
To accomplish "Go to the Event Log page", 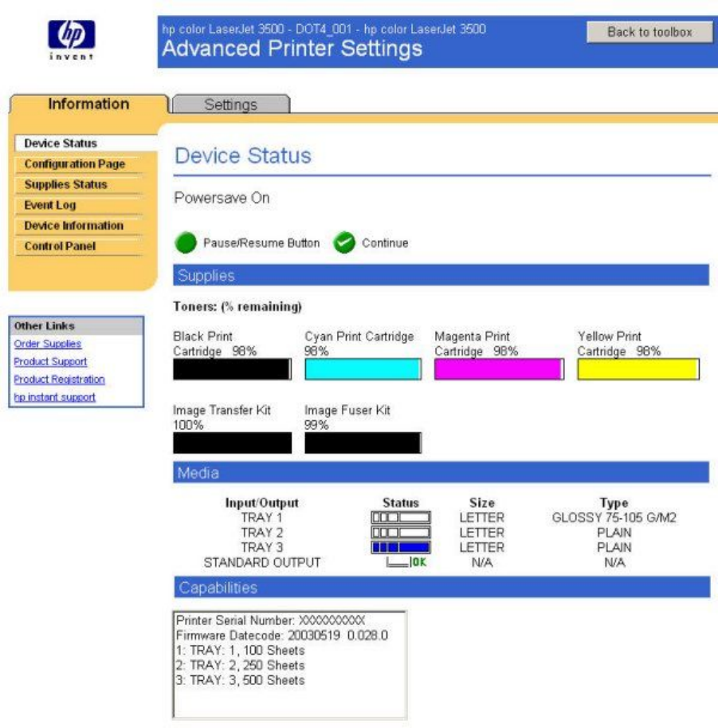I will (50, 205).
